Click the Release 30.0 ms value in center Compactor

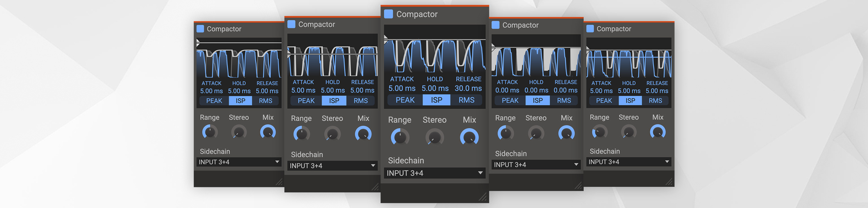(468, 88)
